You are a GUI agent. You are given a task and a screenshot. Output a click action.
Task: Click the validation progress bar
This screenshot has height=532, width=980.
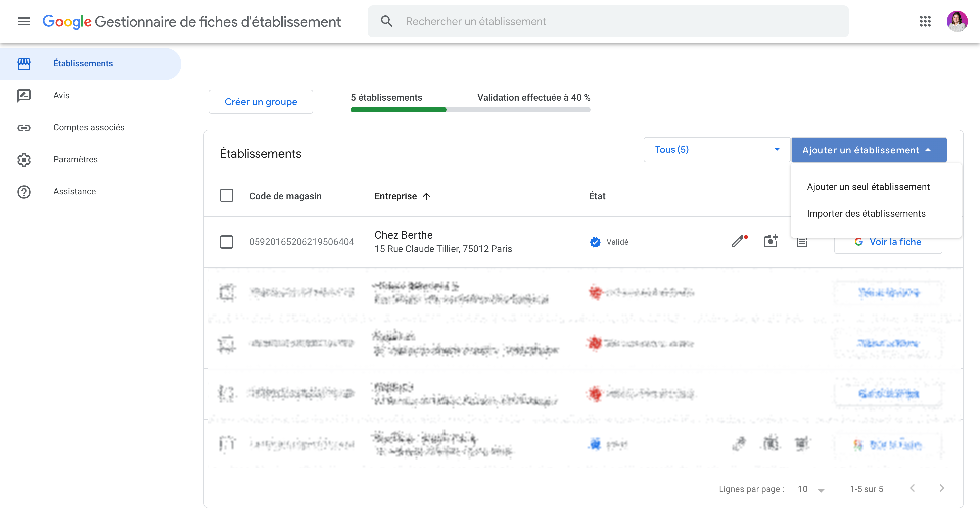[471, 110]
